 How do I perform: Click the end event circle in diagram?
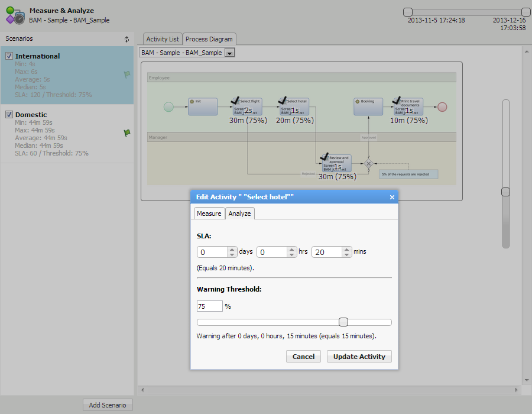442,107
